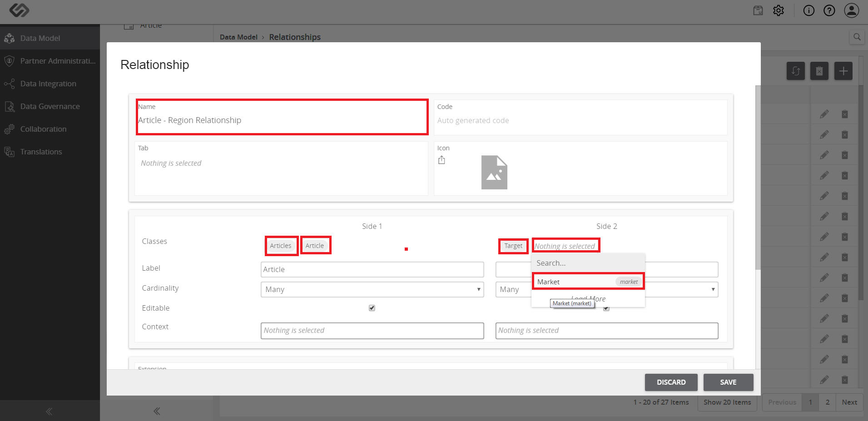This screenshot has height=421, width=868.
Task: Open Side 2 classes Nothing is selected picker
Action: 566,246
